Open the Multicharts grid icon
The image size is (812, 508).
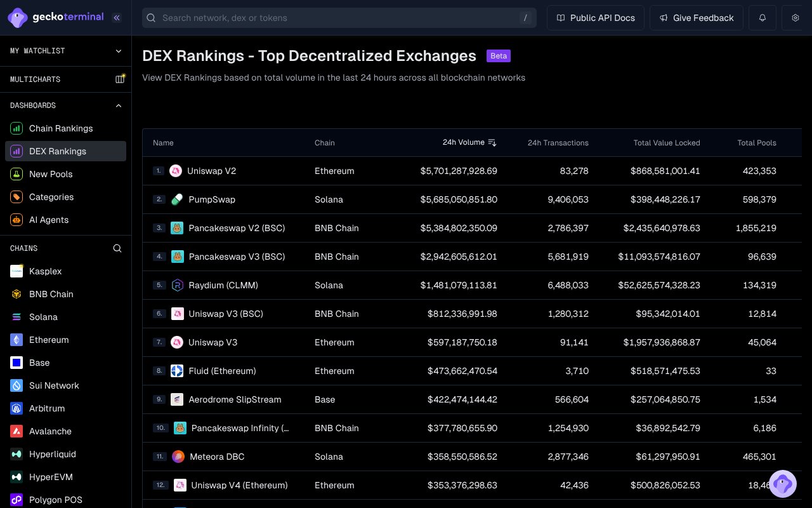pyautogui.click(x=120, y=79)
